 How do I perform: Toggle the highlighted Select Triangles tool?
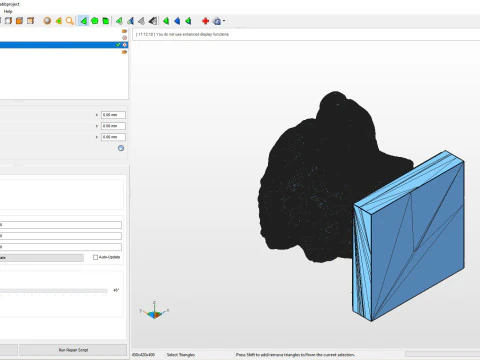tap(83, 21)
